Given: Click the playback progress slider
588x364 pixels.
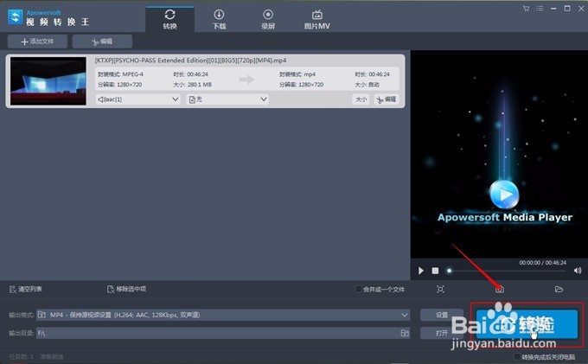Looking at the screenshot, I should tap(506, 271).
